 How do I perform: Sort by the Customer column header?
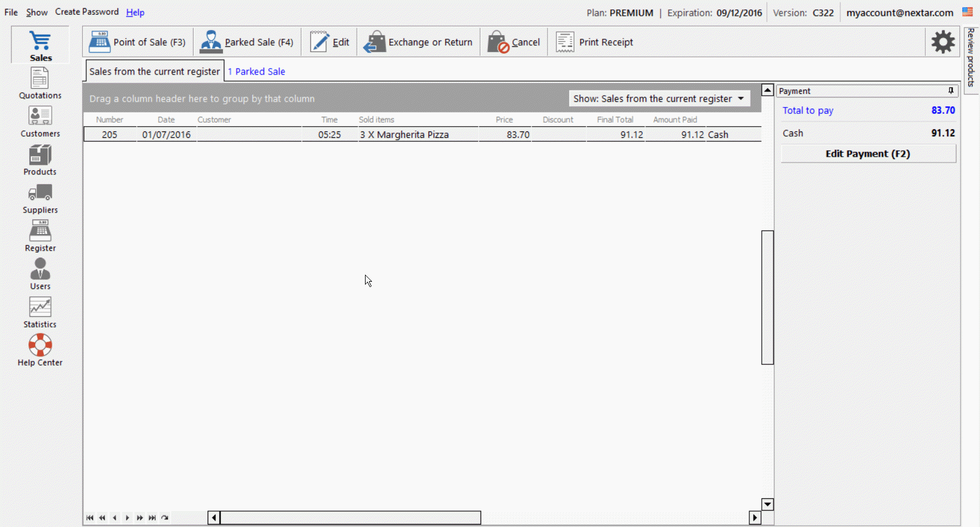click(x=249, y=120)
